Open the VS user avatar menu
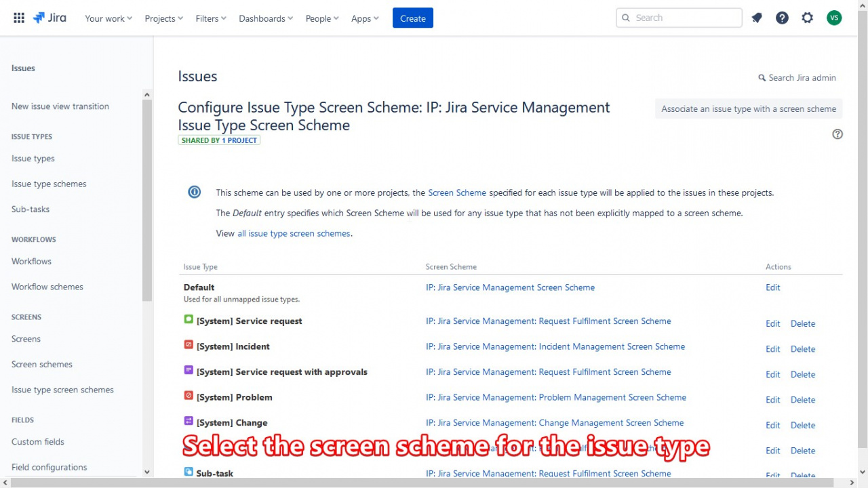Image resolution: width=868 pixels, height=488 pixels. (834, 18)
